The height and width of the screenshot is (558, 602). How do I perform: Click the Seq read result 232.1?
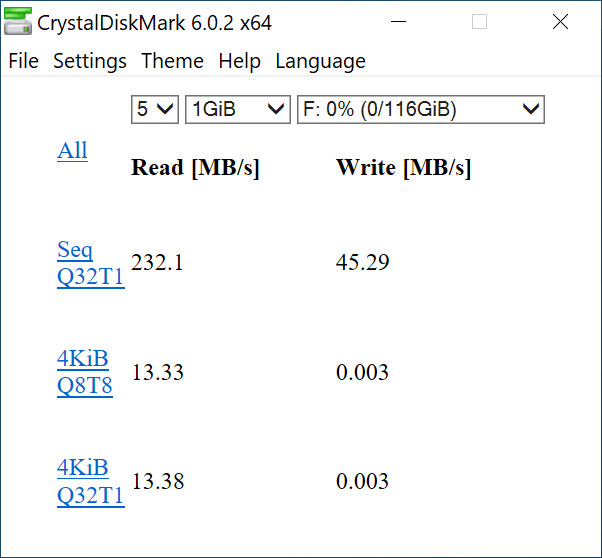(x=157, y=263)
